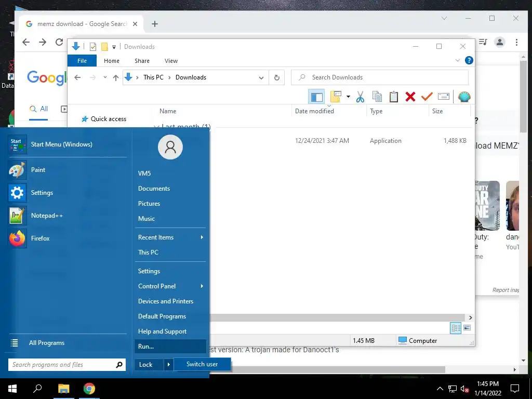Open Start Menu (Windows) entry
The width and height of the screenshot is (532, 399).
point(67,144)
